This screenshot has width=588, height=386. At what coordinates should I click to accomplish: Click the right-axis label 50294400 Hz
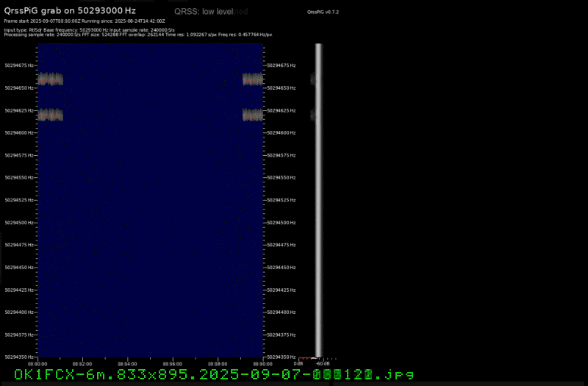(x=282, y=312)
